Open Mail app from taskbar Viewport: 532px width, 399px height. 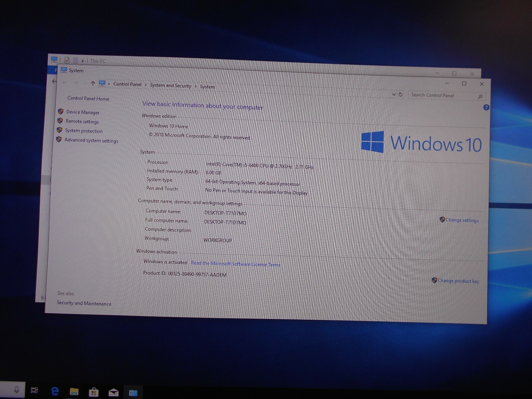113,393
